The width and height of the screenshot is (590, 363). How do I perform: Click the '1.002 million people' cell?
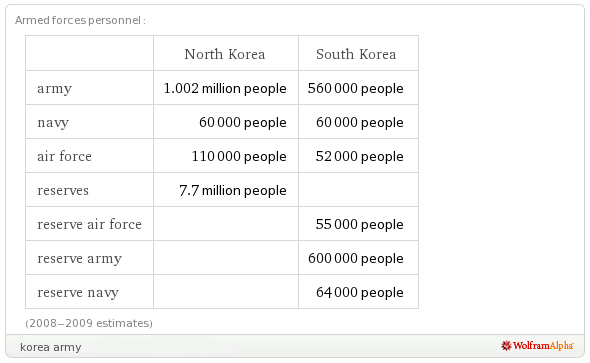tap(225, 89)
